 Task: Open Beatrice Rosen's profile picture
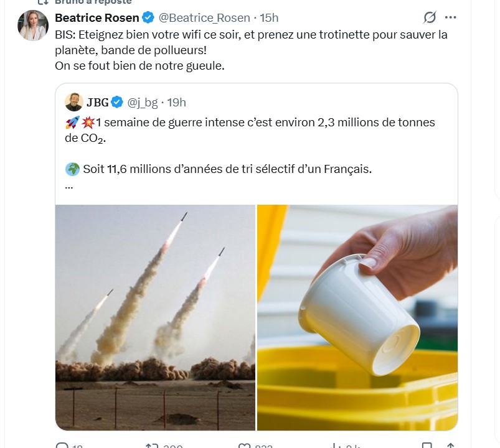coord(33,26)
